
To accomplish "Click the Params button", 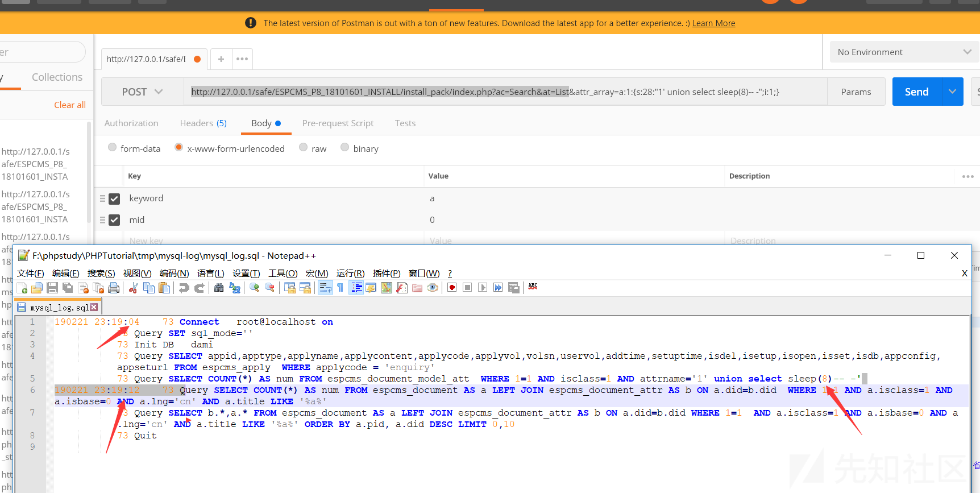I will tap(856, 92).
